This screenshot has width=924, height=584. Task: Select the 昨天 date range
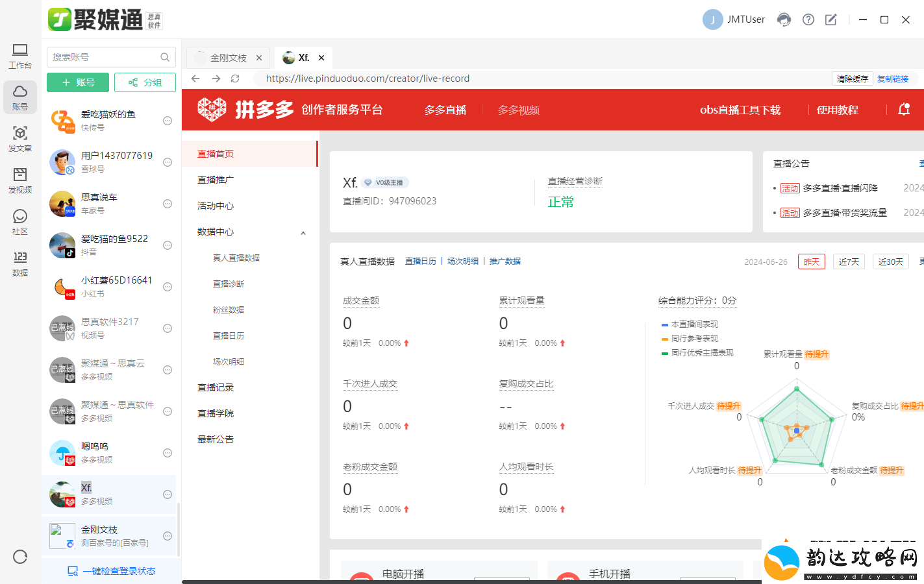coord(812,262)
